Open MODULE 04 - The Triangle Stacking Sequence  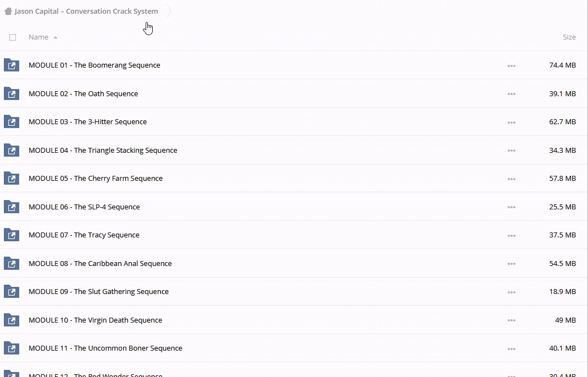coord(103,150)
